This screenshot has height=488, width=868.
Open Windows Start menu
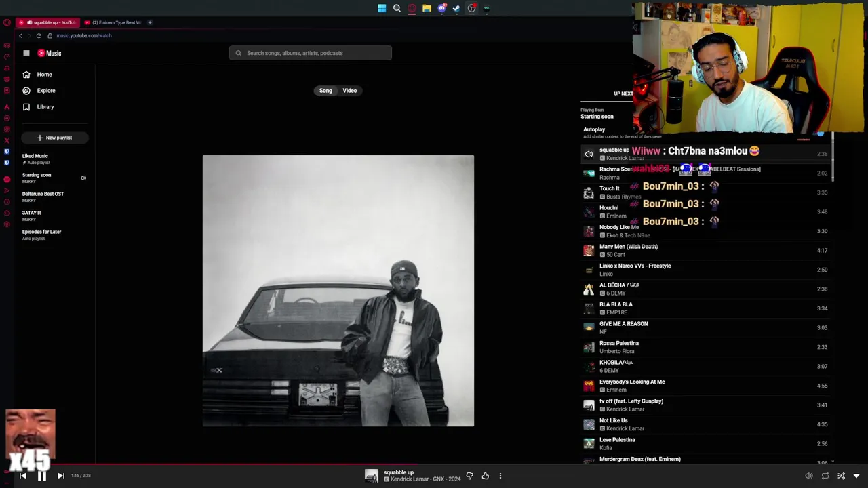click(x=382, y=8)
